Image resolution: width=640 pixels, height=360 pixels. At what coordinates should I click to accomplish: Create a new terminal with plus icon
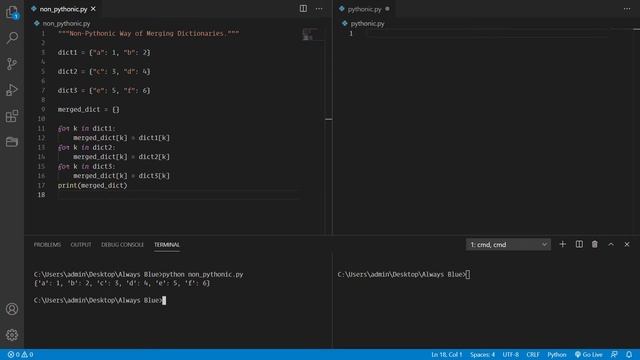pos(562,244)
